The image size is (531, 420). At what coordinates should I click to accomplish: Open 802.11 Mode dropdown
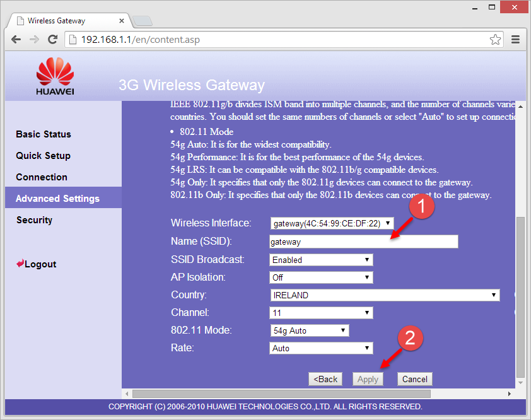click(x=310, y=330)
